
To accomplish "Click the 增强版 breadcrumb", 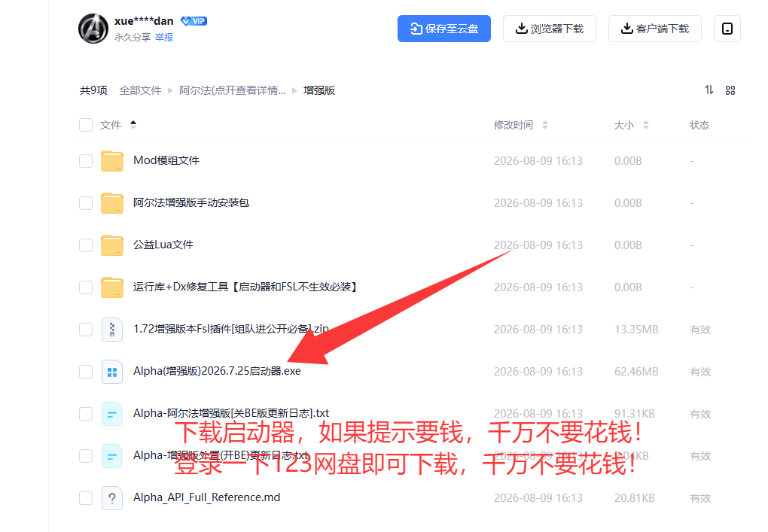I will coord(318,90).
